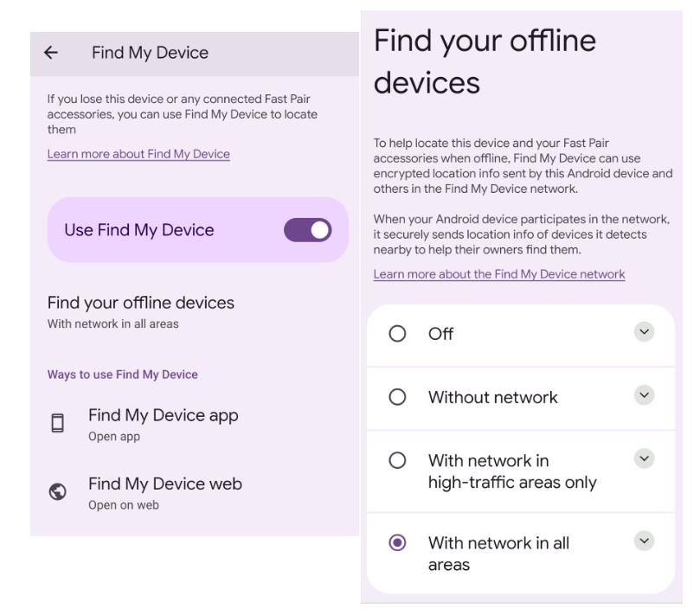The width and height of the screenshot is (700, 615).
Task: Tap the Without network option label
Action: tap(493, 397)
